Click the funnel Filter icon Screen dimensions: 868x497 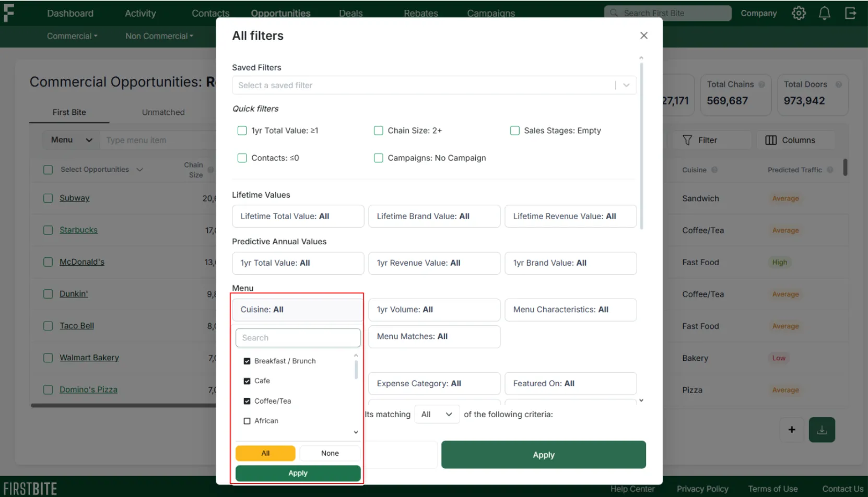[687, 140]
